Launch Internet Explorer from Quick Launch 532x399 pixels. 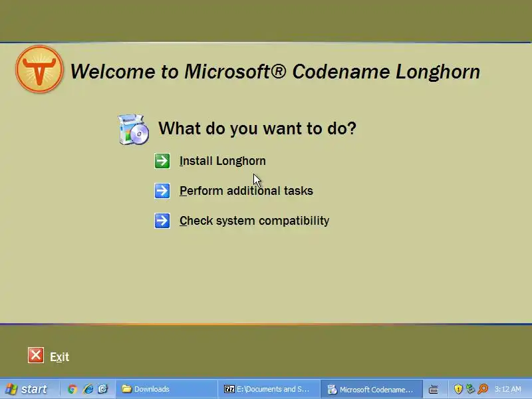88,389
